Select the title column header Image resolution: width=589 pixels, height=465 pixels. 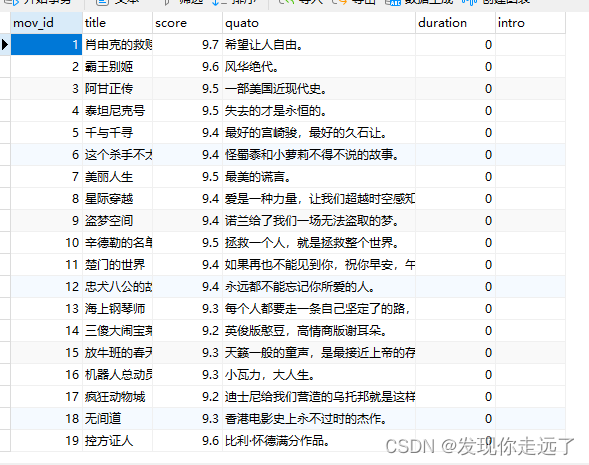[118, 23]
